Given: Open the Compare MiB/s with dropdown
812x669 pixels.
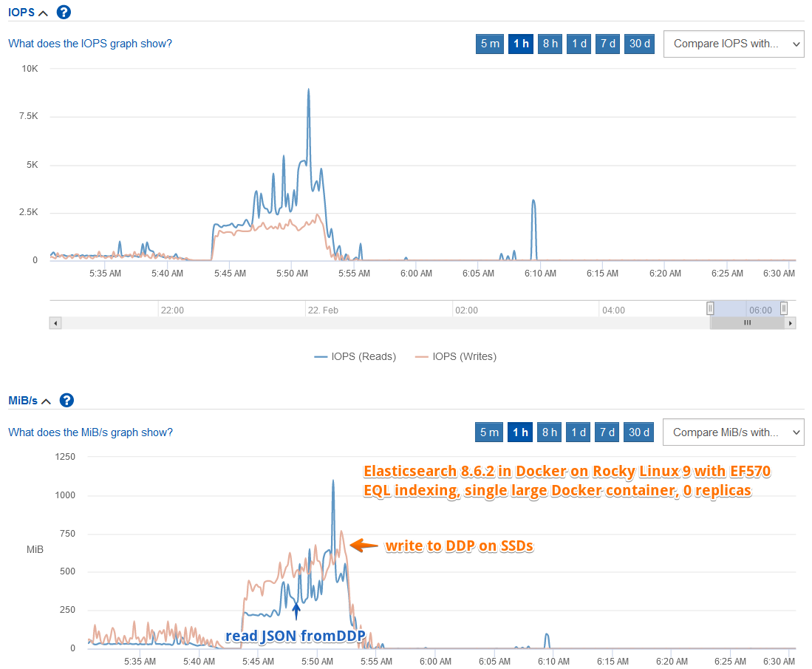Looking at the screenshot, I should coord(733,432).
